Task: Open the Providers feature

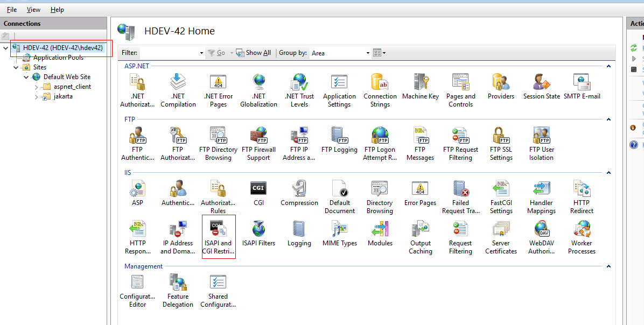Action: [x=501, y=87]
